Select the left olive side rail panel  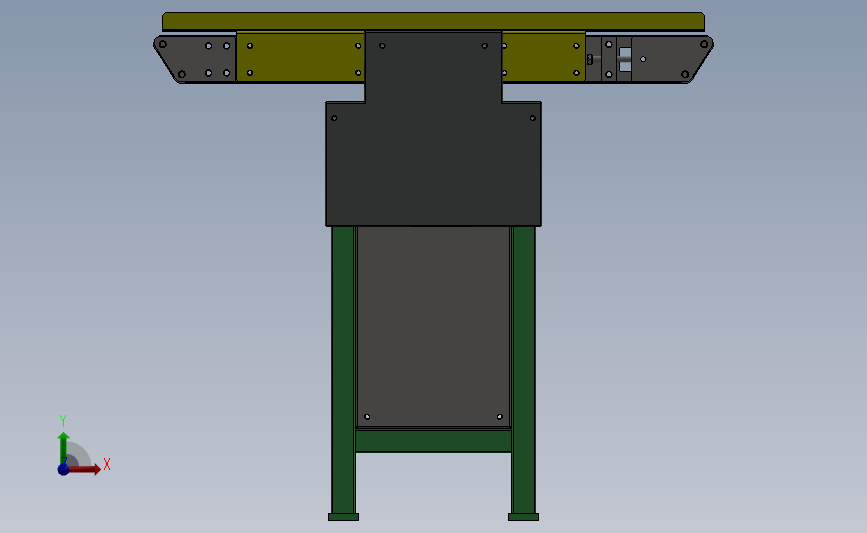pyautogui.click(x=301, y=58)
